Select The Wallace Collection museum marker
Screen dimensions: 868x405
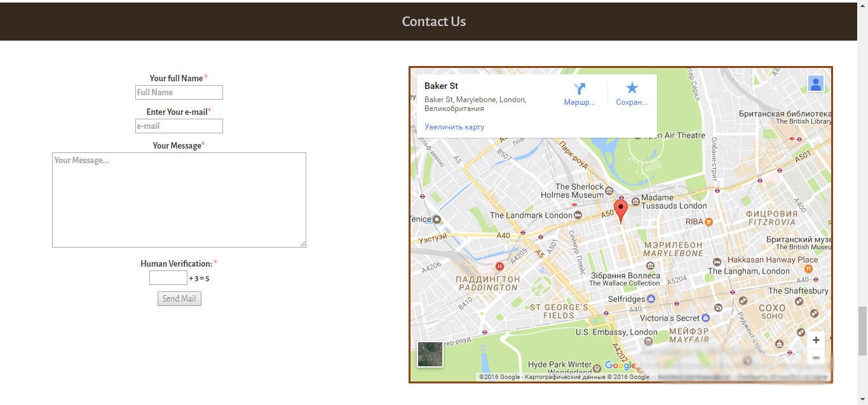point(649,266)
